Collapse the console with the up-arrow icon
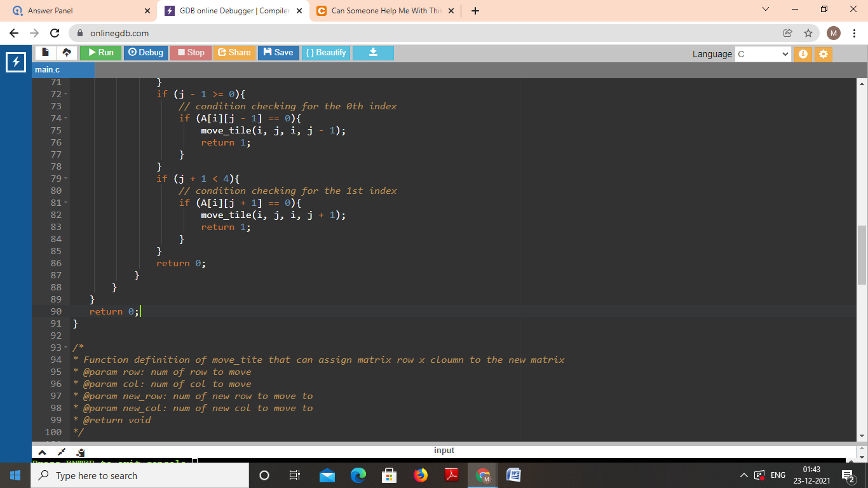 [42, 452]
